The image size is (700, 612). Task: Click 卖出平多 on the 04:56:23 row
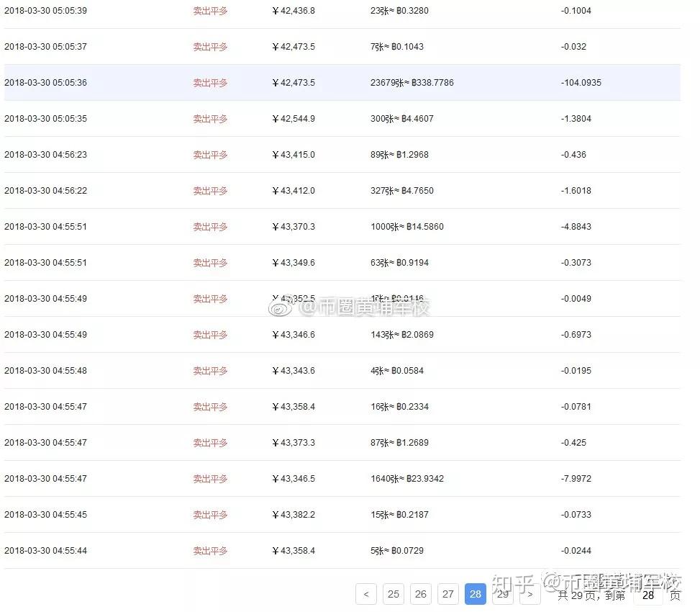click(x=209, y=155)
